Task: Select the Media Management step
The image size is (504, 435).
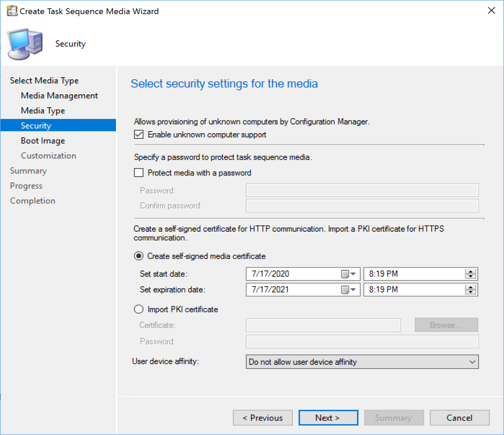Action: coord(59,95)
